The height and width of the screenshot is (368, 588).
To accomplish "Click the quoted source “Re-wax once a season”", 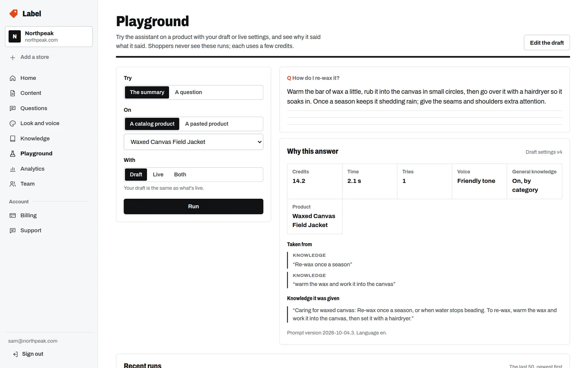I will (322, 265).
